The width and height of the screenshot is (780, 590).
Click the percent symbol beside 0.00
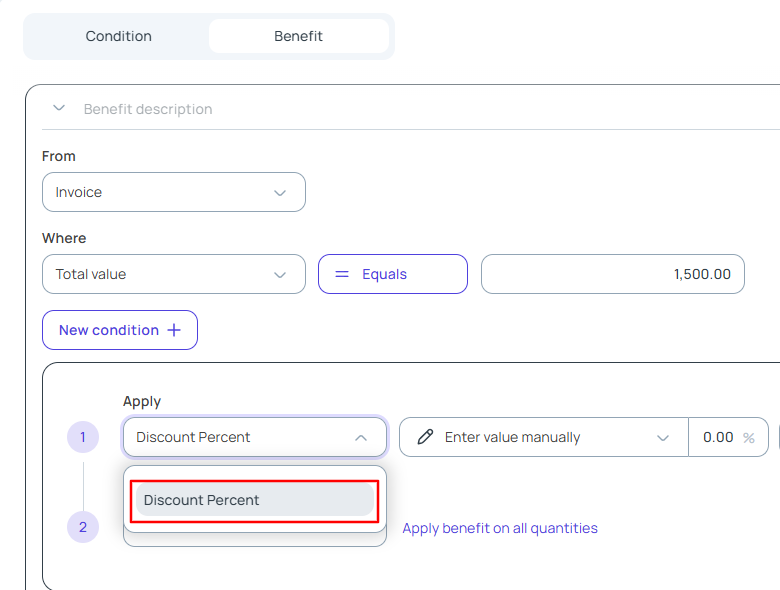coord(749,438)
